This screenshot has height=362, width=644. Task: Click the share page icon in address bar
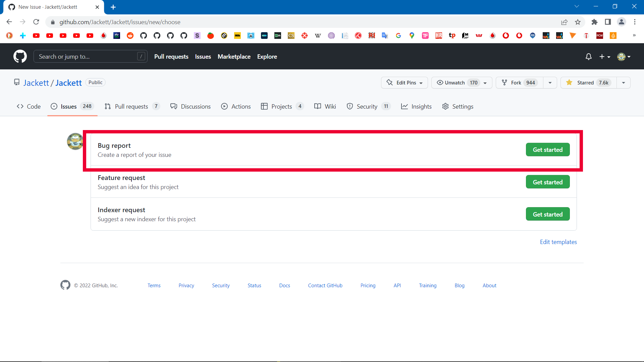pyautogui.click(x=564, y=22)
